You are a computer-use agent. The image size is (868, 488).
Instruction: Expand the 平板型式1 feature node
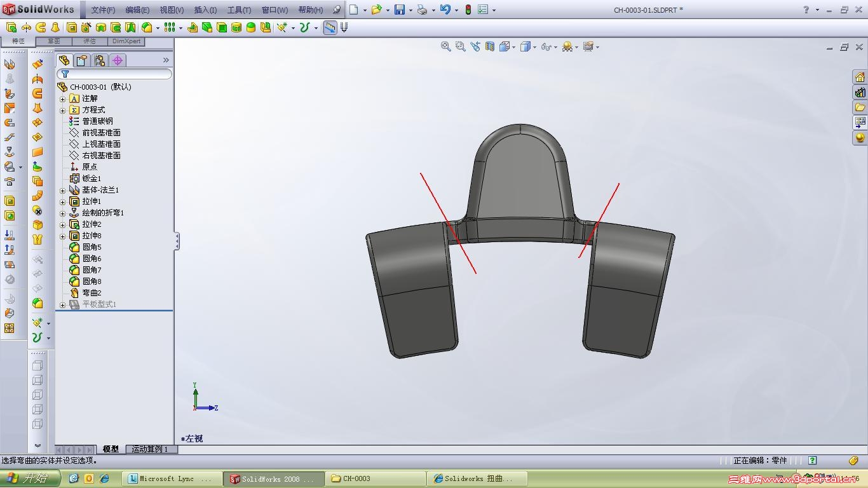pyautogui.click(x=63, y=304)
